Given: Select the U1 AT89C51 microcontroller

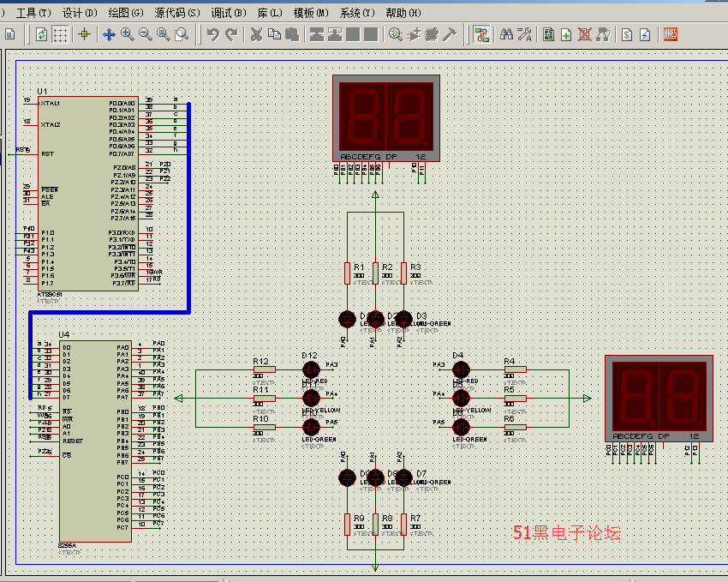Looking at the screenshot, I should pyautogui.click(x=88, y=193).
